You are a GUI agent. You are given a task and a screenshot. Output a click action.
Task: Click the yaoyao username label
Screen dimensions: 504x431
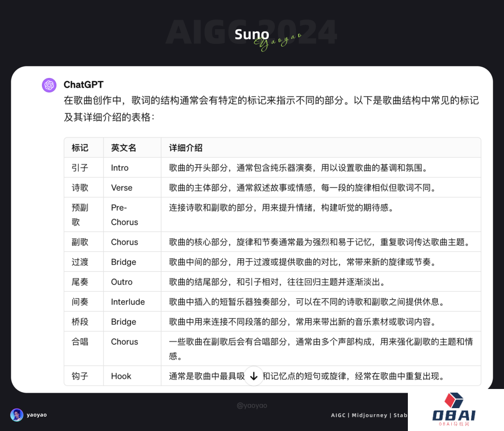(x=37, y=415)
